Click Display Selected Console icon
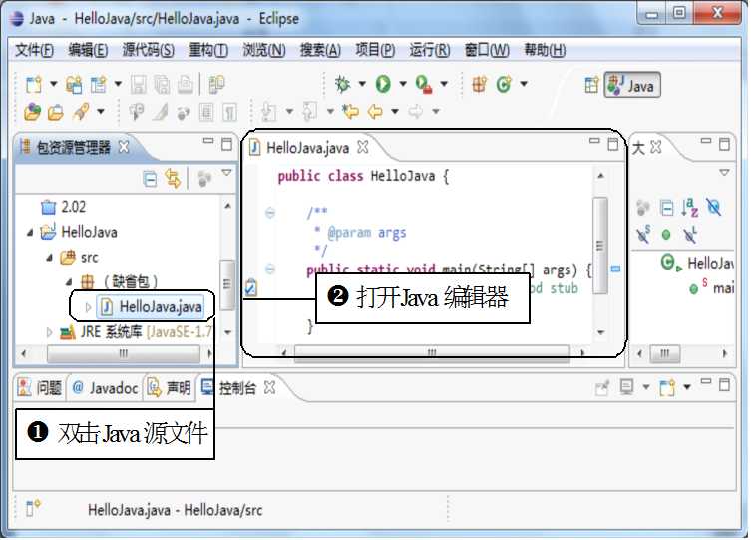Viewport: 756px width, 540px height. [626, 387]
